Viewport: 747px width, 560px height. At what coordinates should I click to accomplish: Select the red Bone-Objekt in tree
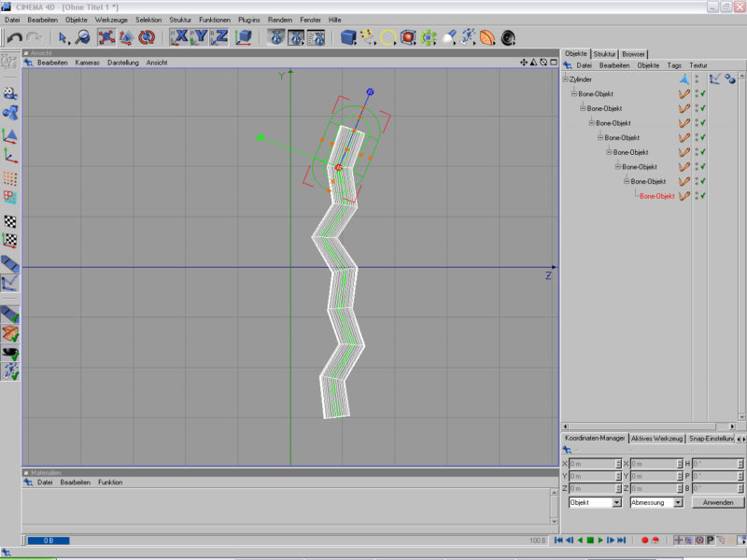(x=656, y=196)
